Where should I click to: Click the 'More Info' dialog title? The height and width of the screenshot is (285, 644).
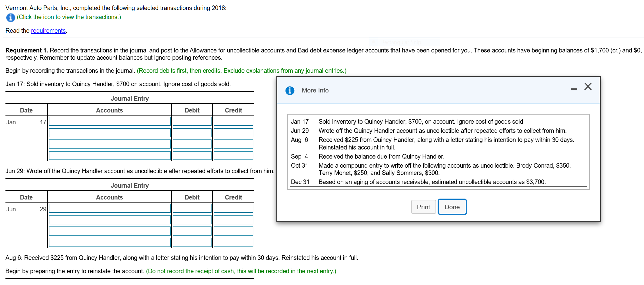point(315,90)
